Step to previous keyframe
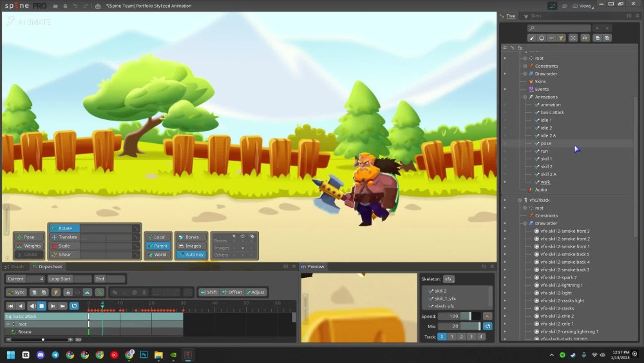 point(21,306)
